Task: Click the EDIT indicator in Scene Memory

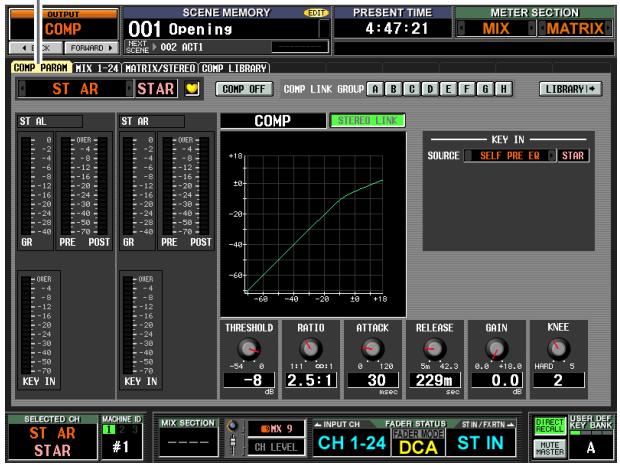Action: (316, 13)
